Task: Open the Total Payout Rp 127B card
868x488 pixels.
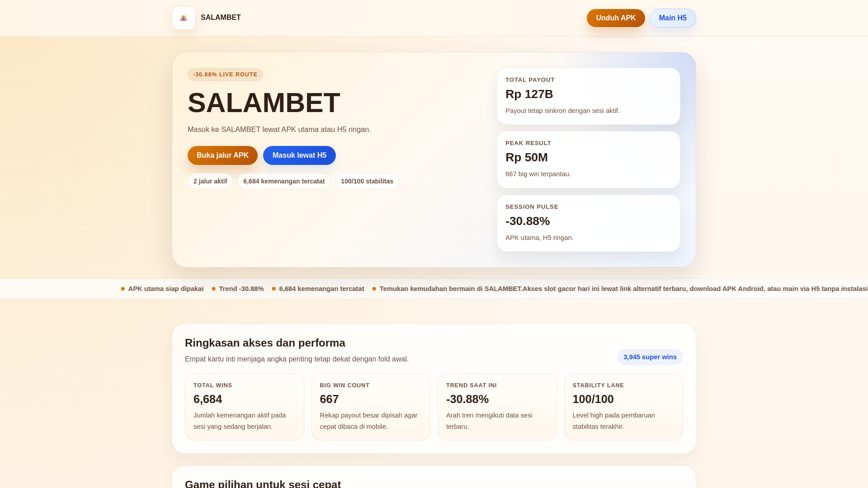Action: tap(588, 96)
